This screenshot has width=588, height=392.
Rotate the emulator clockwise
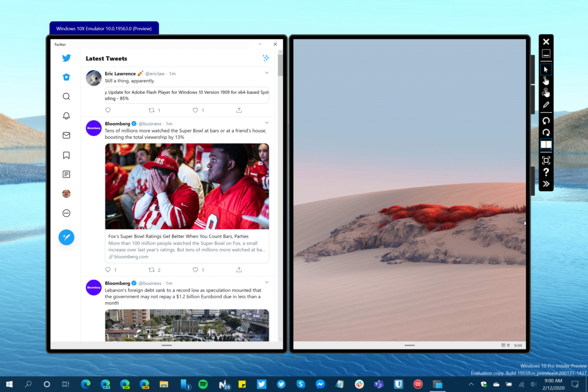[x=546, y=132]
